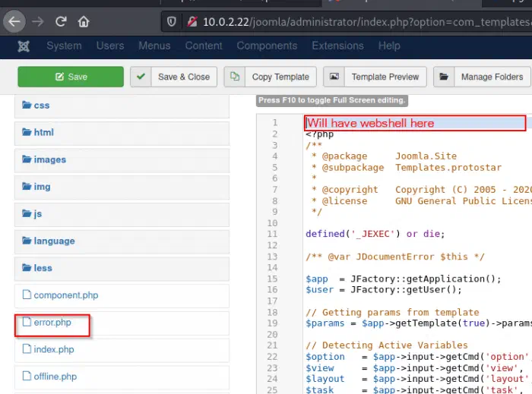Click the Copy Template icon

(234, 77)
